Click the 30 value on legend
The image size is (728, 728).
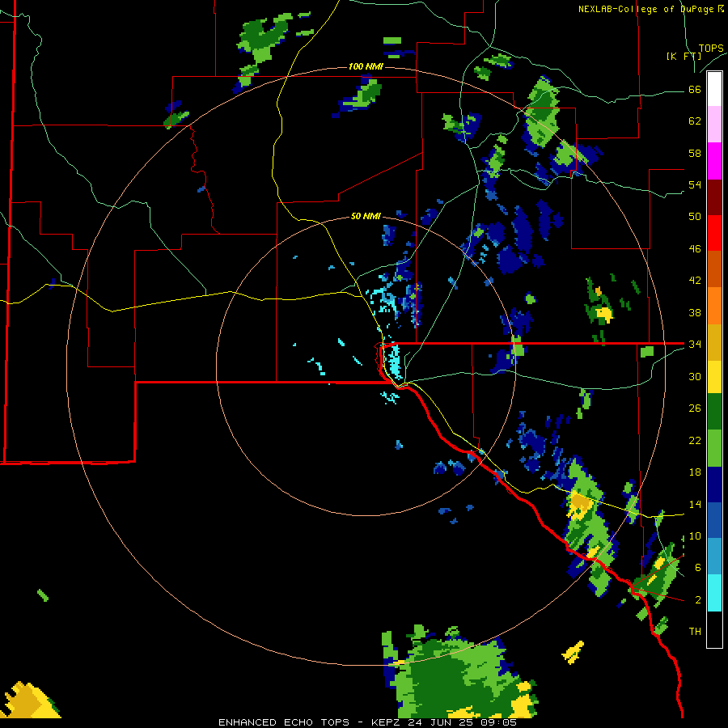pyautogui.click(x=695, y=376)
